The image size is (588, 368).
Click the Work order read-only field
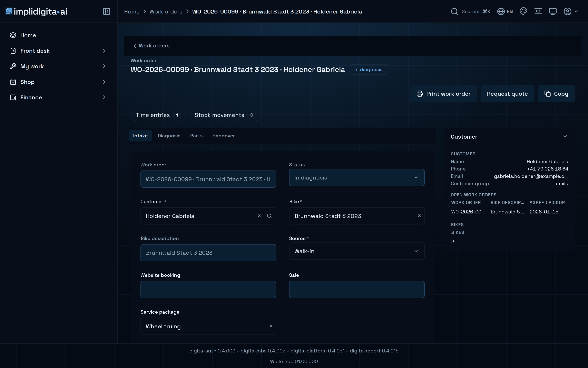click(208, 179)
